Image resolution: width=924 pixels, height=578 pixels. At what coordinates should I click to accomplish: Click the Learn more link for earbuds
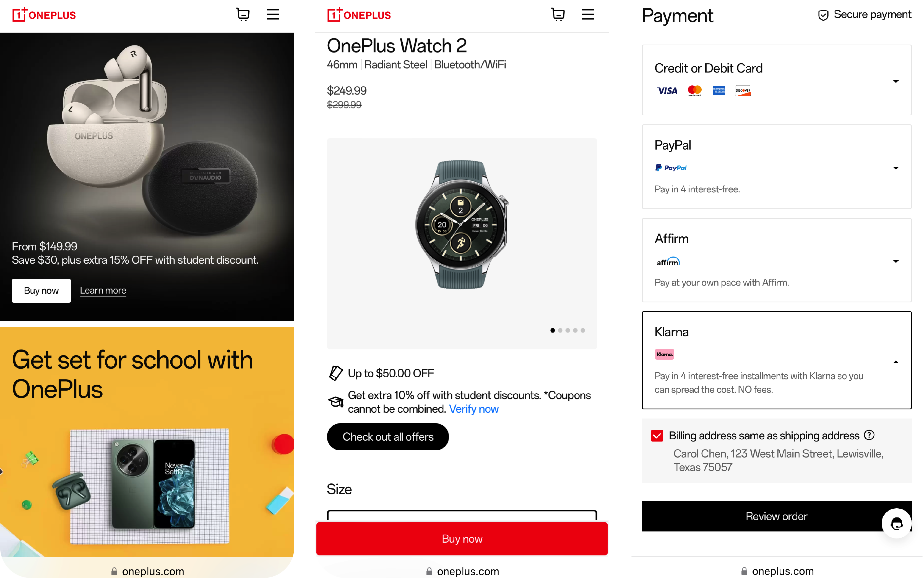103,290
